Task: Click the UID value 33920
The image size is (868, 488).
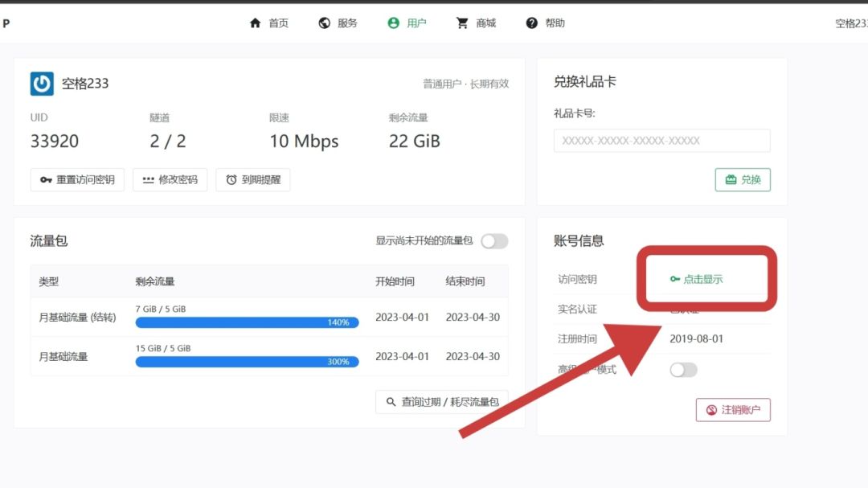Action: [55, 141]
